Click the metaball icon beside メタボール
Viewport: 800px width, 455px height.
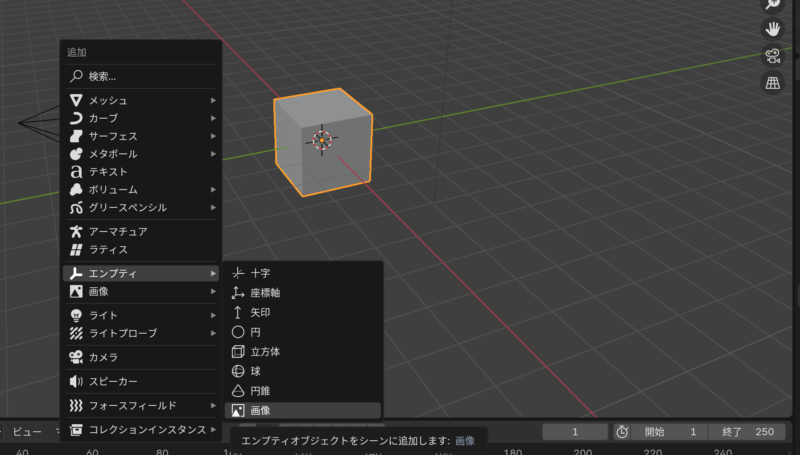76,154
